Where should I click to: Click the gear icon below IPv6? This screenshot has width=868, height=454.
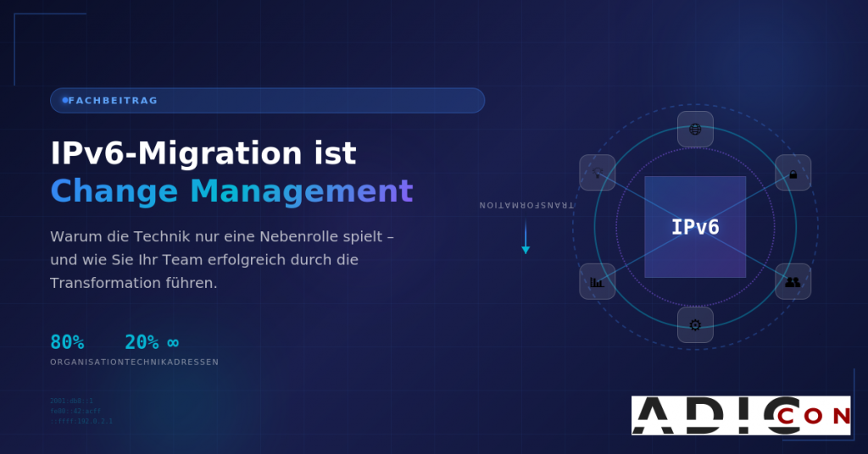(695, 324)
